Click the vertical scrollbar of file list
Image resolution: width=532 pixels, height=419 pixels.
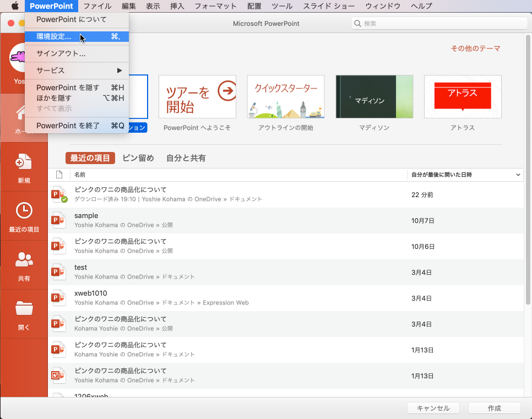[x=528, y=170]
